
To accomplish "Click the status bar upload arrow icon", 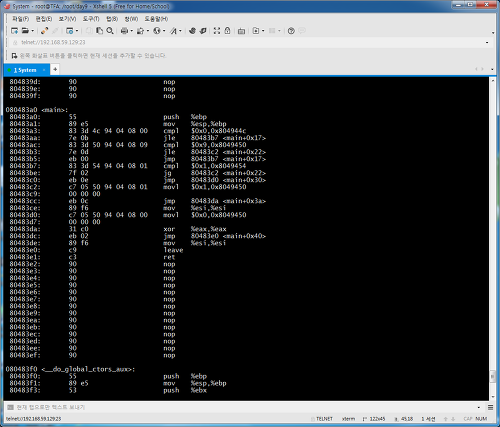I will click(x=445, y=419).
